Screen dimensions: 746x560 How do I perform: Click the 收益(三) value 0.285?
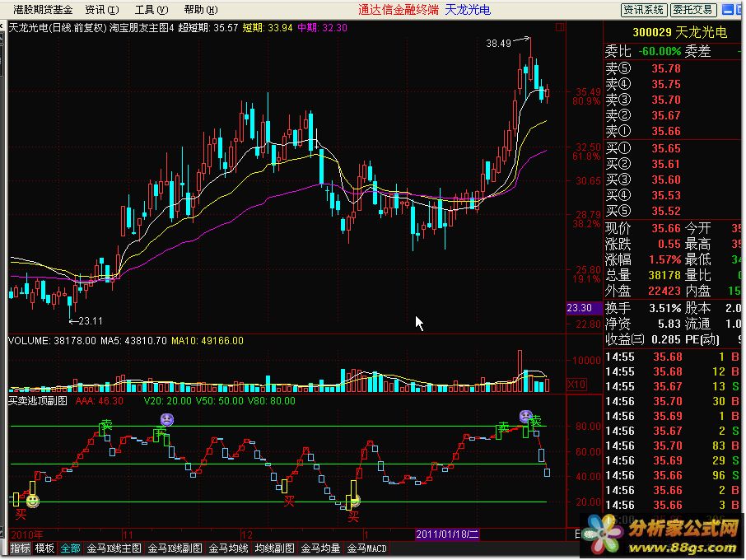click(x=666, y=340)
